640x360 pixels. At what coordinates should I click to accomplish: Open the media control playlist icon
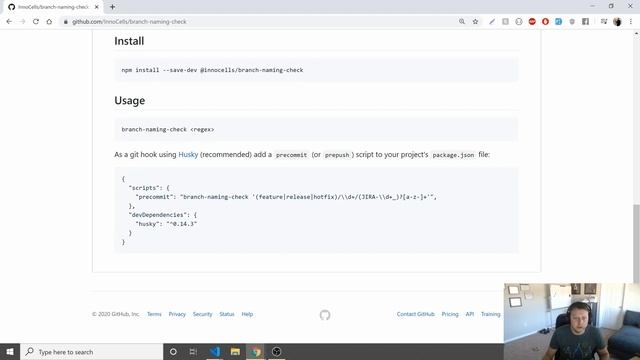click(604, 22)
